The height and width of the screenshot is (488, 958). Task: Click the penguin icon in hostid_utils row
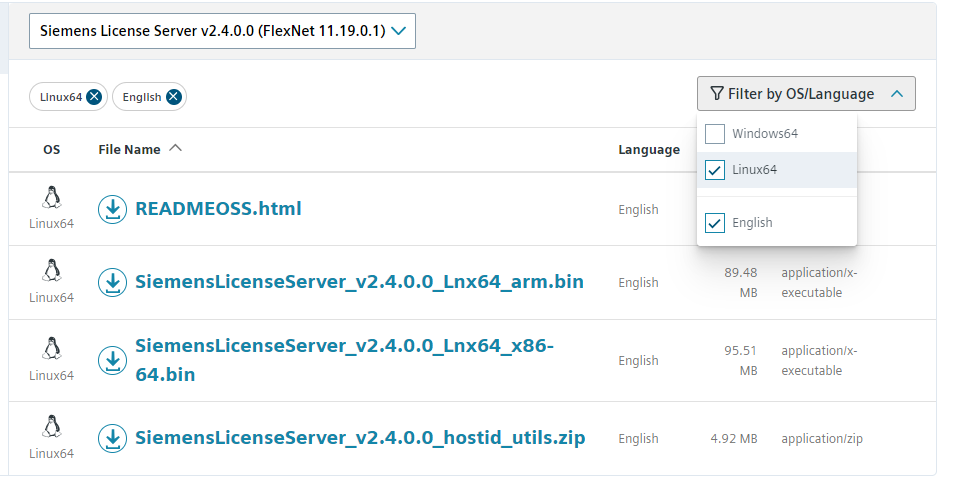(51, 427)
